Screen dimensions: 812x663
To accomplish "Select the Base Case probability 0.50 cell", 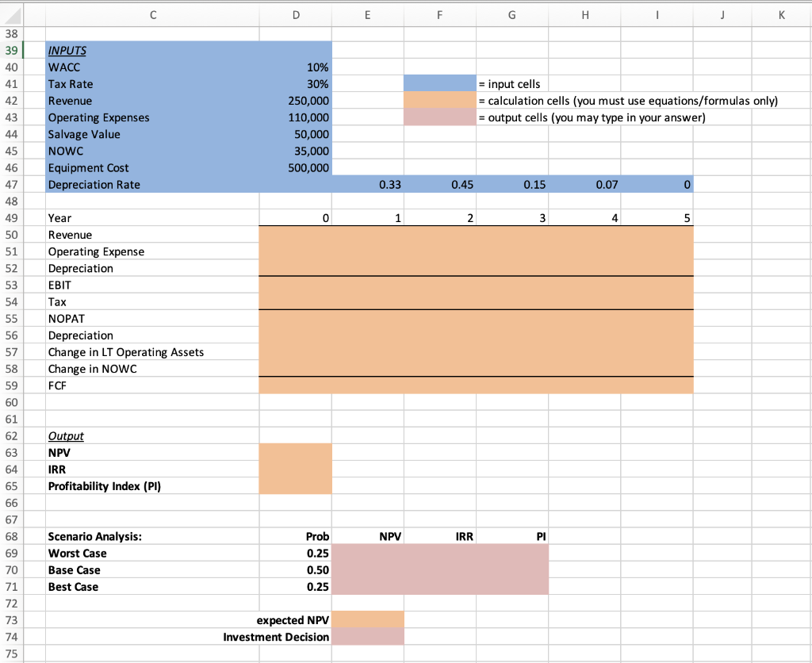I will click(296, 569).
